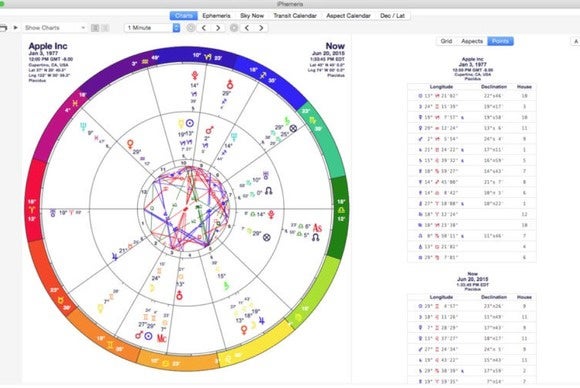
Task: Open the Show Charts dropdown
Action: pyautogui.click(x=55, y=28)
